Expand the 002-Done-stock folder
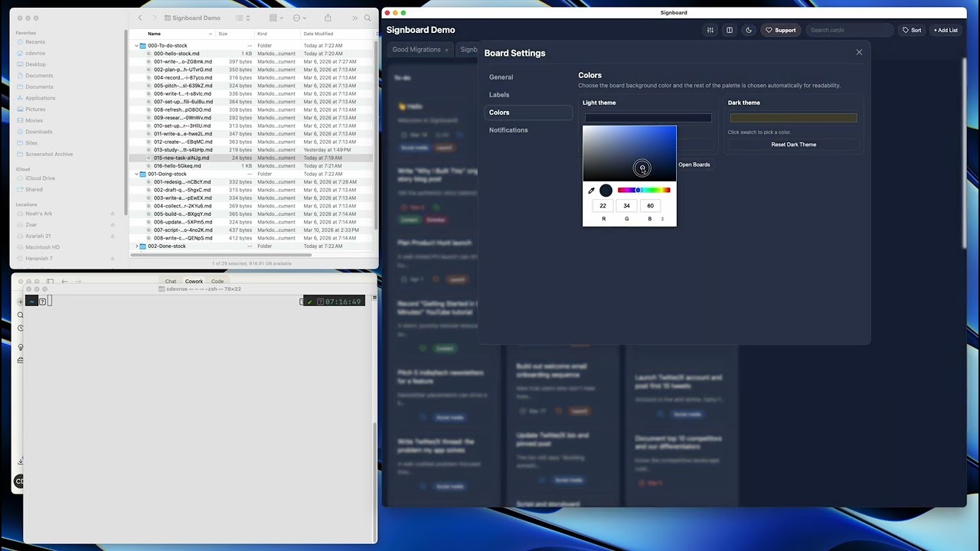 click(x=137, y=246)
